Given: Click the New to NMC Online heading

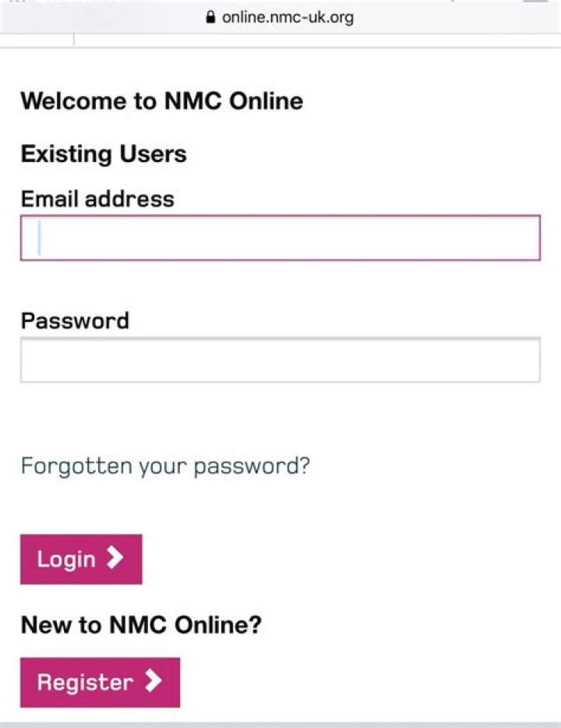Looking at the screenshot, I should 142,624.
